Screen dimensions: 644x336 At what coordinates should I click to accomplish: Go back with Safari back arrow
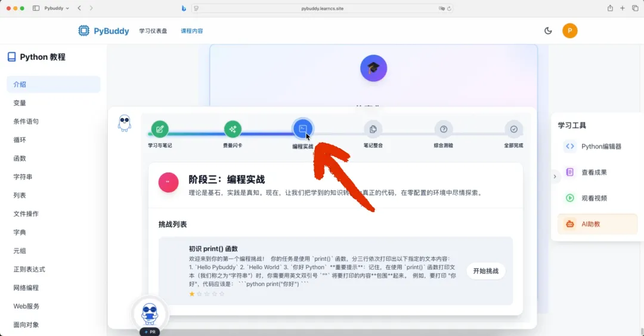(79, 8)
